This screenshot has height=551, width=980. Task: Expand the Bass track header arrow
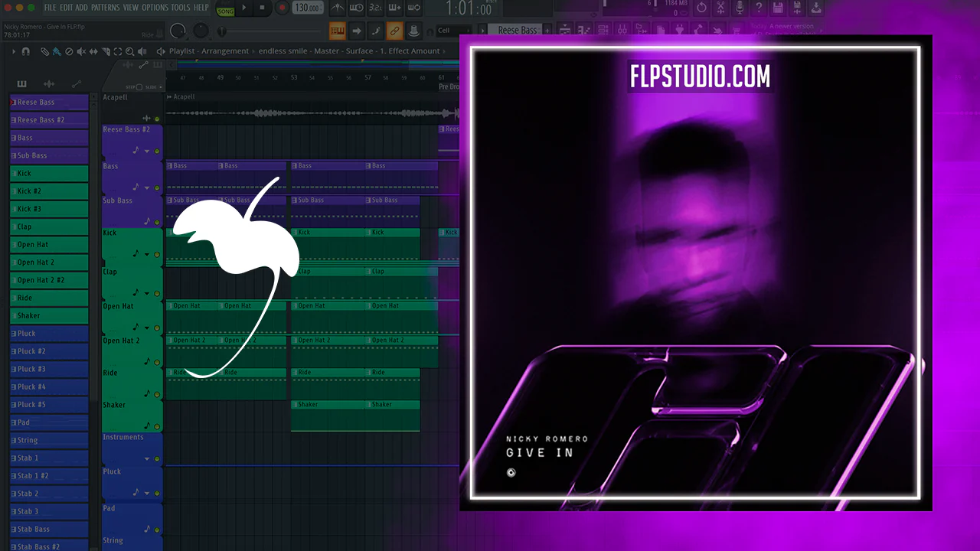pyautogui.click(x=146, y=187)
